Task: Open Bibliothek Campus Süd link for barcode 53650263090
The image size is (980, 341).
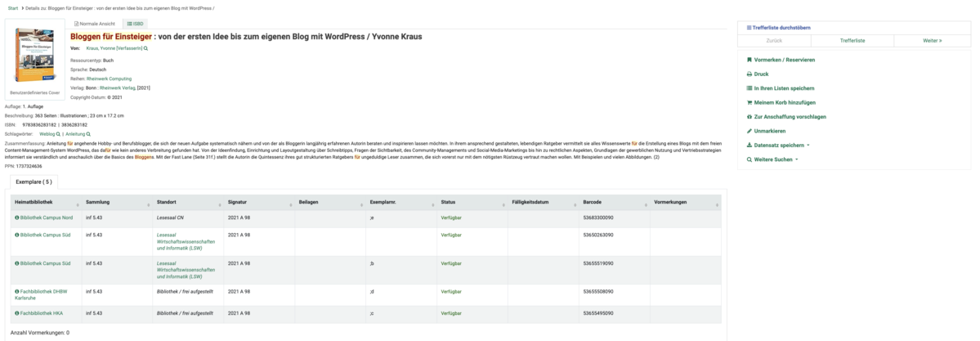Action: point(45,236)
